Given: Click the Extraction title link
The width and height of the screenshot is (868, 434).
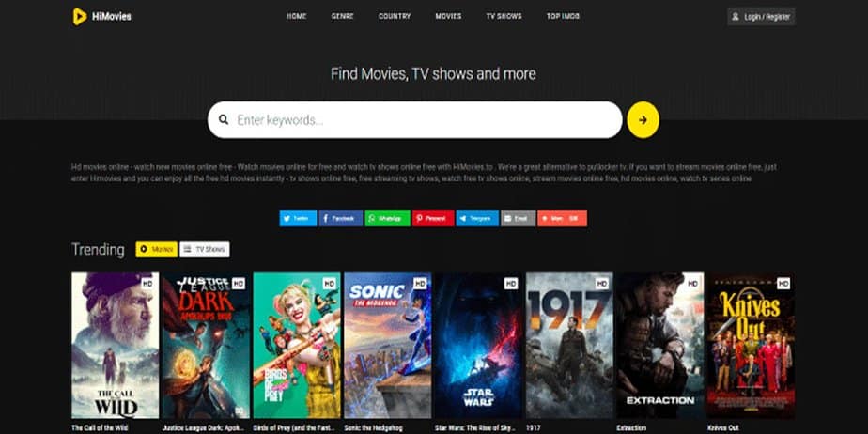Looking at the screenshot, I should (x=631, y=428).
